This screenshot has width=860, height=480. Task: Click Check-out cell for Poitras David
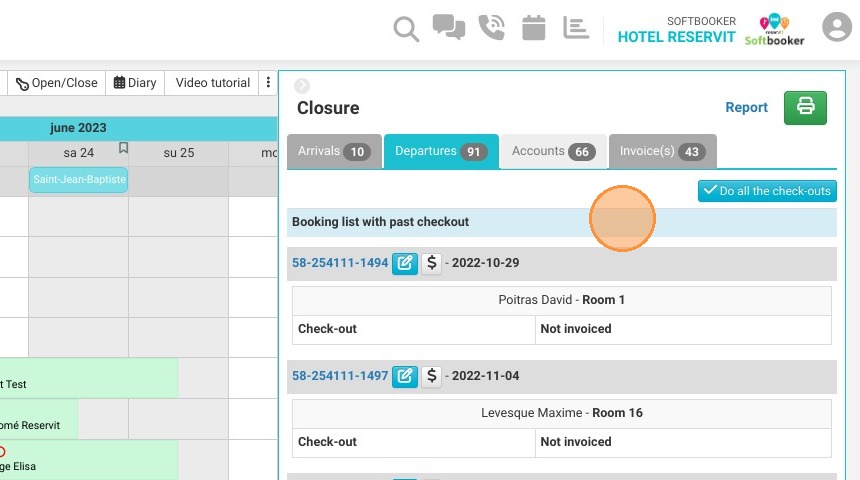tap(414, 329)
